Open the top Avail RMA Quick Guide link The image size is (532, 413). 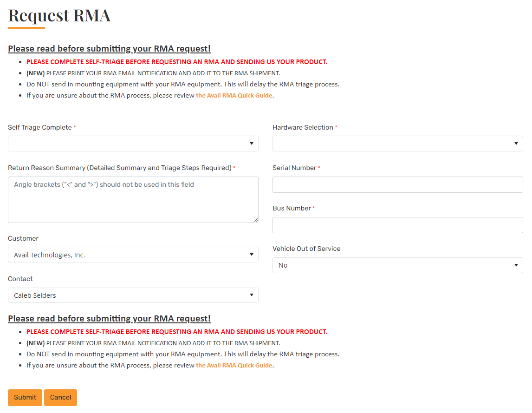[x=234, y=95]
